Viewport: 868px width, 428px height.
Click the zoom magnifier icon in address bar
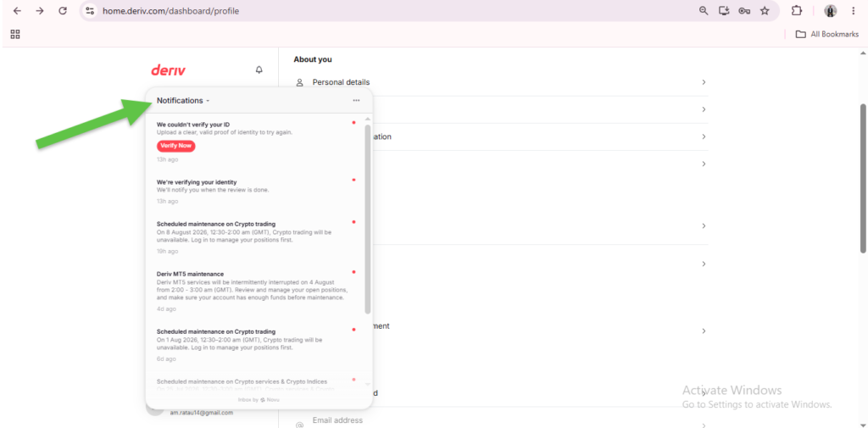[x=704, y=10]
